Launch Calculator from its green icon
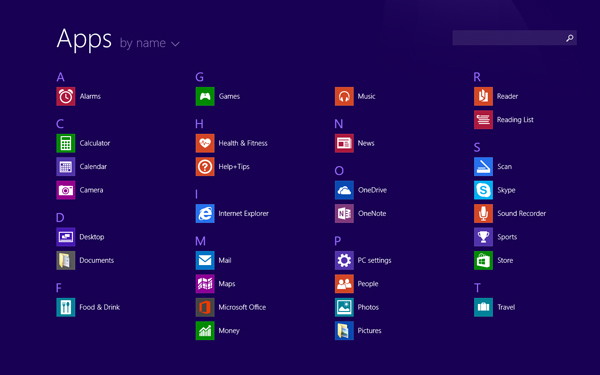The width and height of the screenshot is (600, 375). tap(66, 143)
